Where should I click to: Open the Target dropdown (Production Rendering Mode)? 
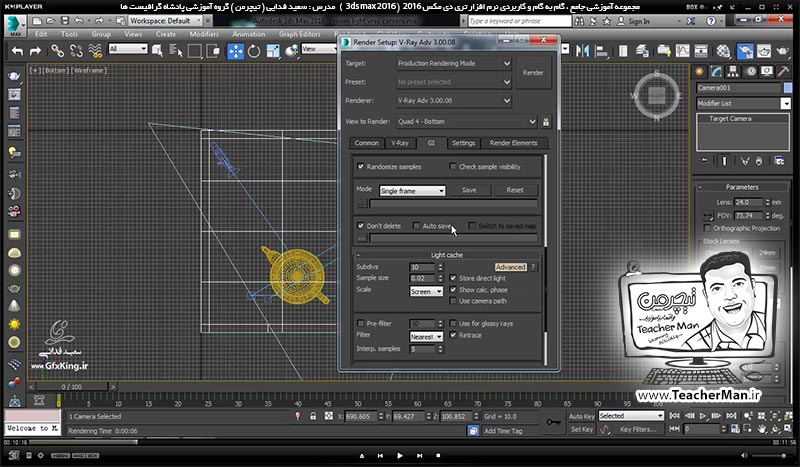pyautogui.click(x=454, y=63)
